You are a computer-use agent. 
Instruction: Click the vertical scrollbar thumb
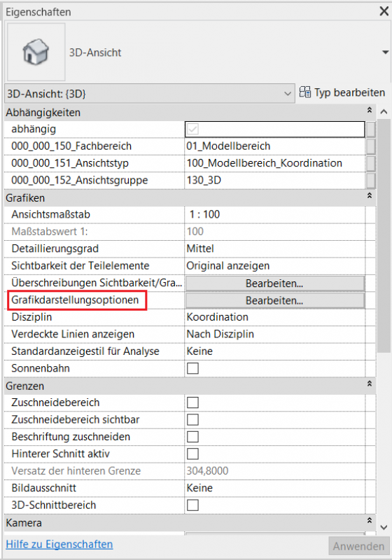coord(384,236)
